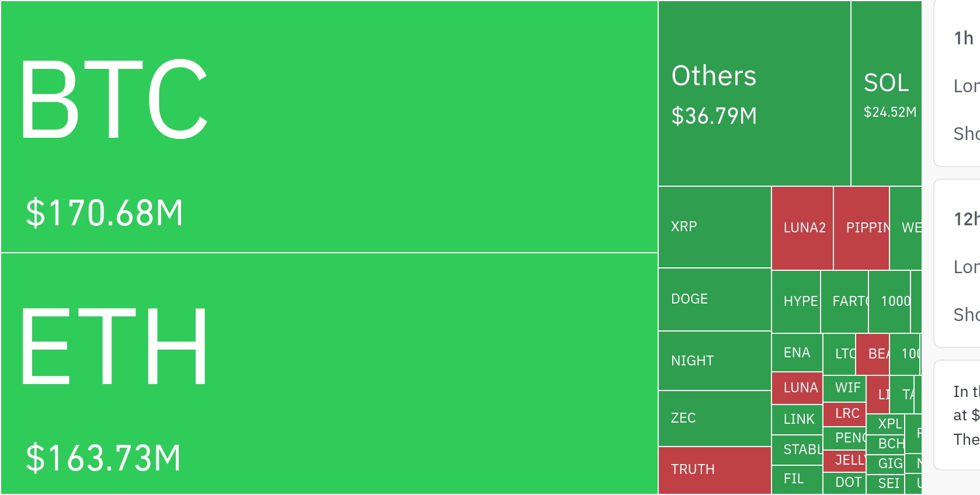Select the ENA heatmap cell

coord(797,353)
